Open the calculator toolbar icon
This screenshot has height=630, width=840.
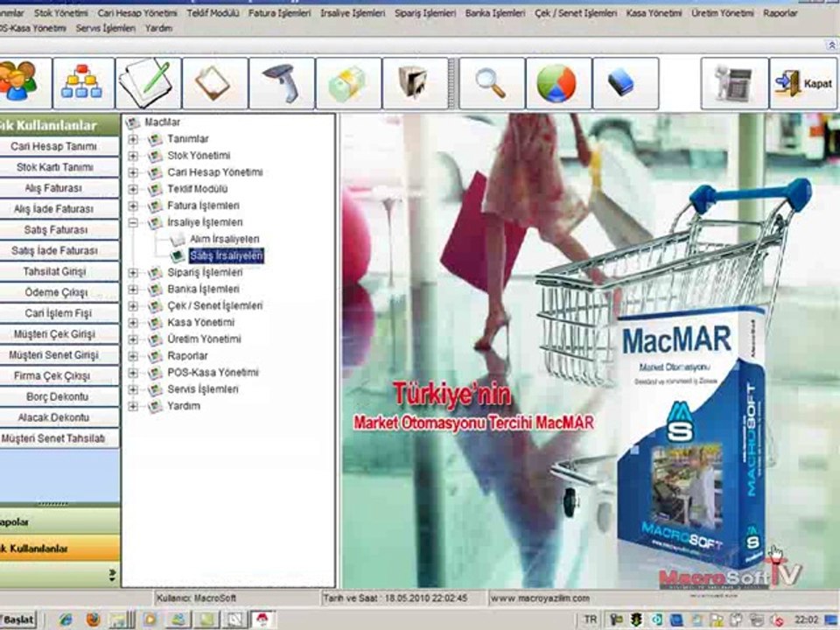[x=734, y=83]
